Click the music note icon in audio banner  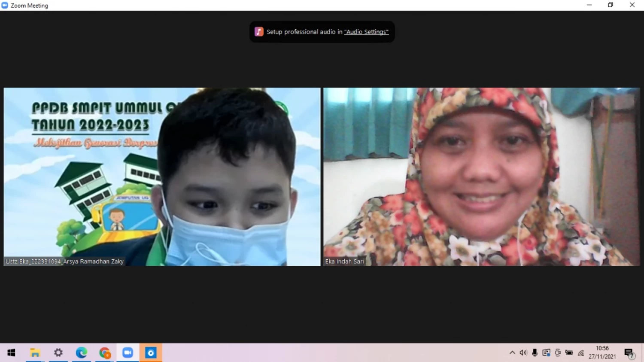259,32
